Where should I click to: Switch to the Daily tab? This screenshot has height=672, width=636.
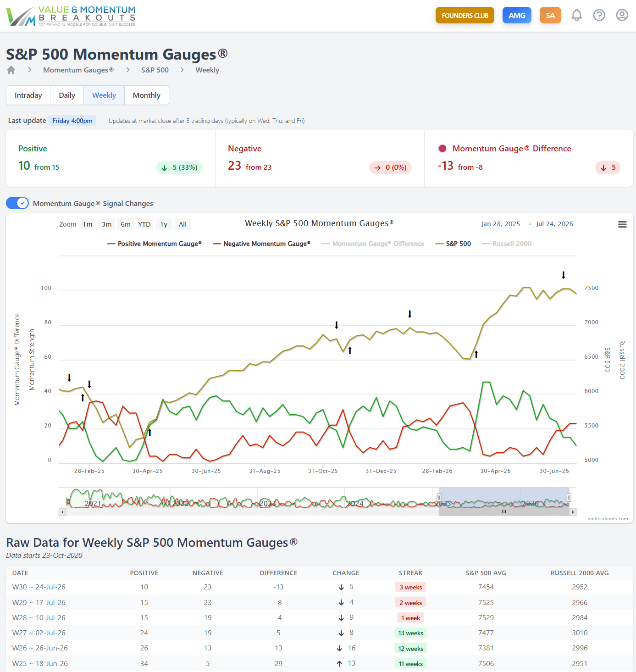pyautogui.click(x=67, y=95)
